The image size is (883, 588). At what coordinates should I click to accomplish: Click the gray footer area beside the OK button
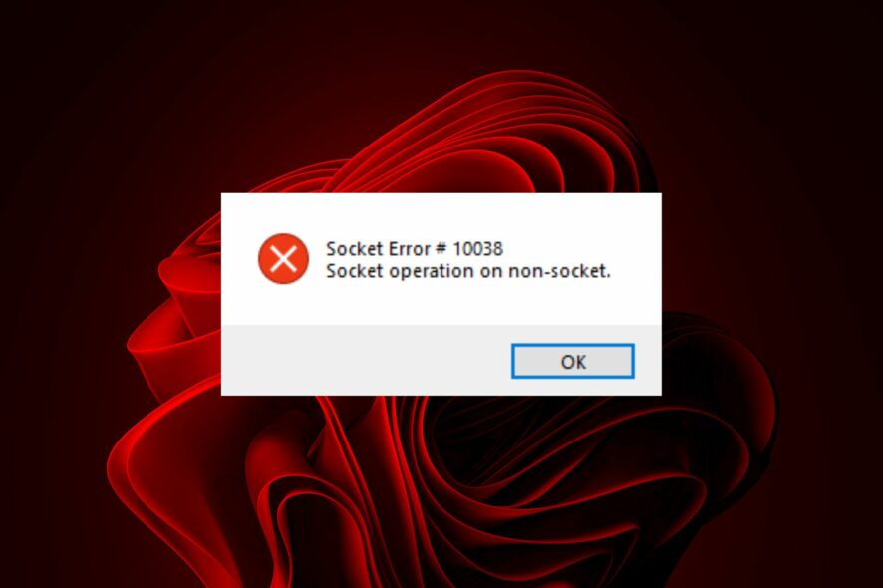pos(366,361)
